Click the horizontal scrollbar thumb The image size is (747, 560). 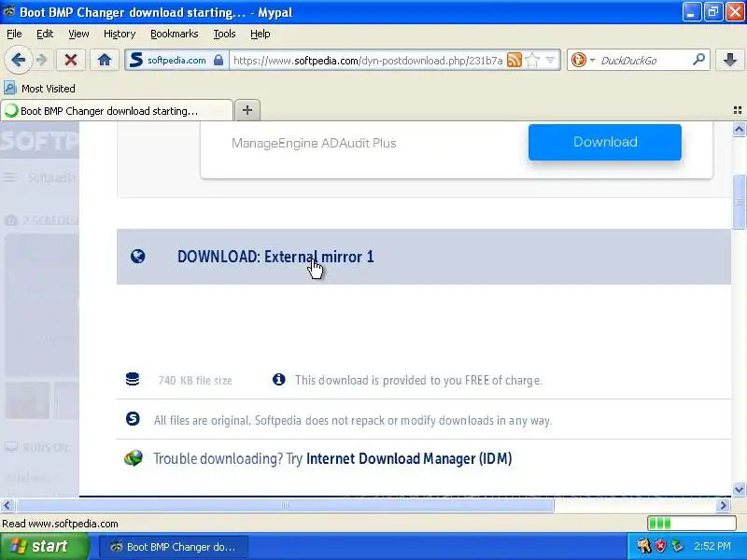tap(285, 505)
